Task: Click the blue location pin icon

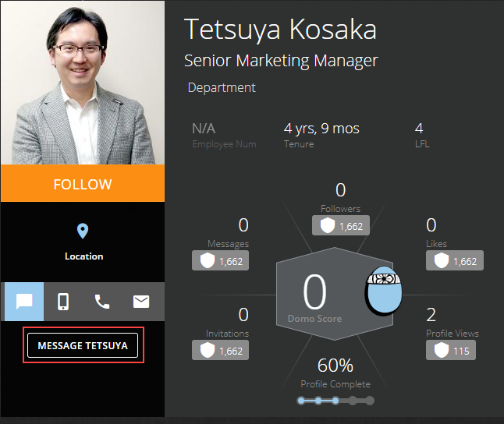Action: click(x=83, y=231)
